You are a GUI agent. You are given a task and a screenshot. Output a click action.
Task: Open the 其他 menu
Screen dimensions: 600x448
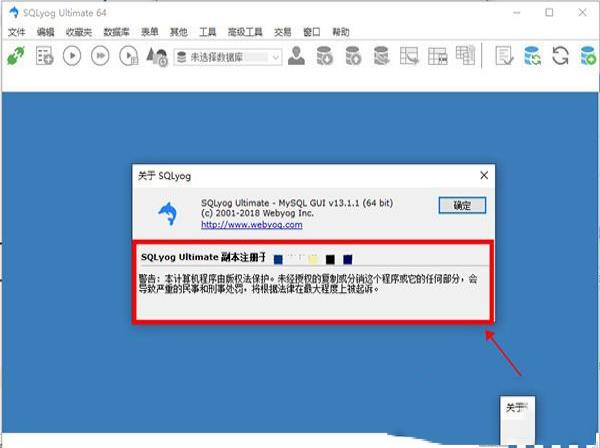click(179, 32)
